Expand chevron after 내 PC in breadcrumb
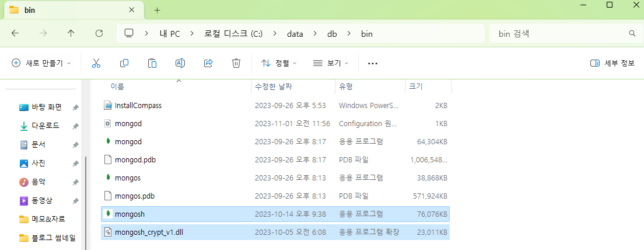The image size is (644, 250). [191, 34]
